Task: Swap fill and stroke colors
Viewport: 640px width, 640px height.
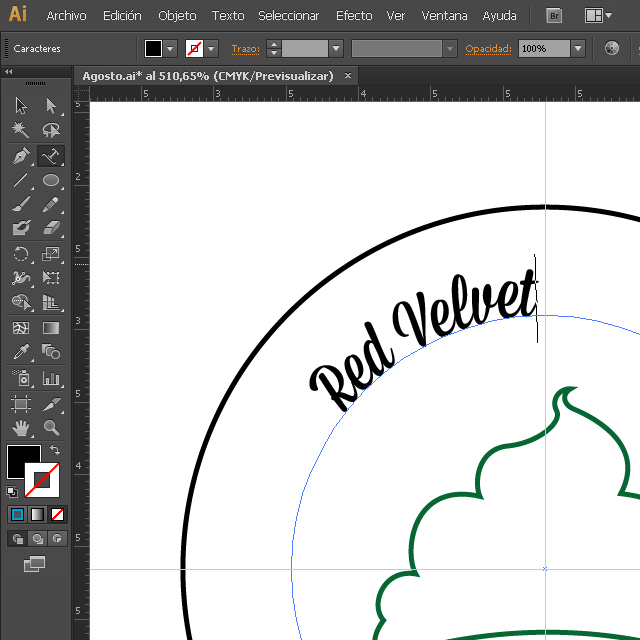Action: click(55, 450)
